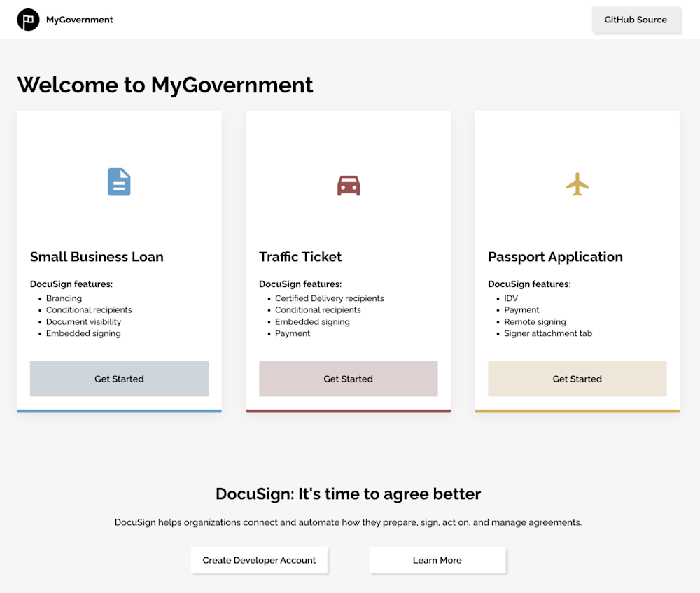Select the airplane icon on Passport Application card

(x=577, y=184)
